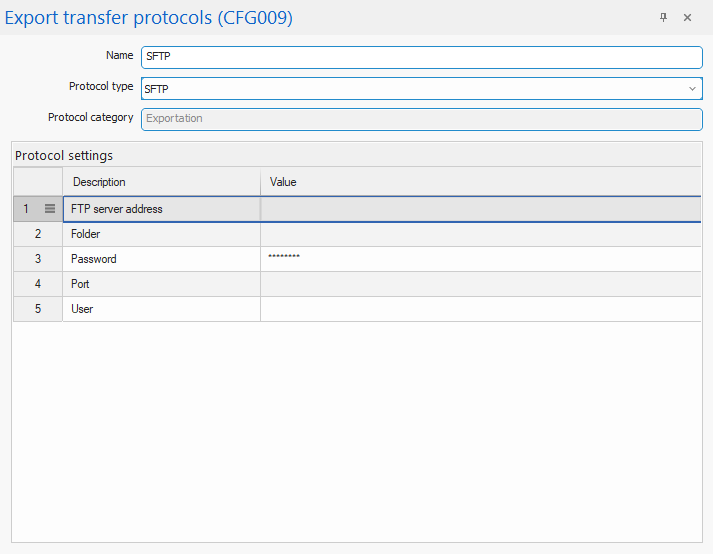Pin the Export transfer protocols panel
The width and height of the screenshot is (713, 554).
[x=663, y=18]
